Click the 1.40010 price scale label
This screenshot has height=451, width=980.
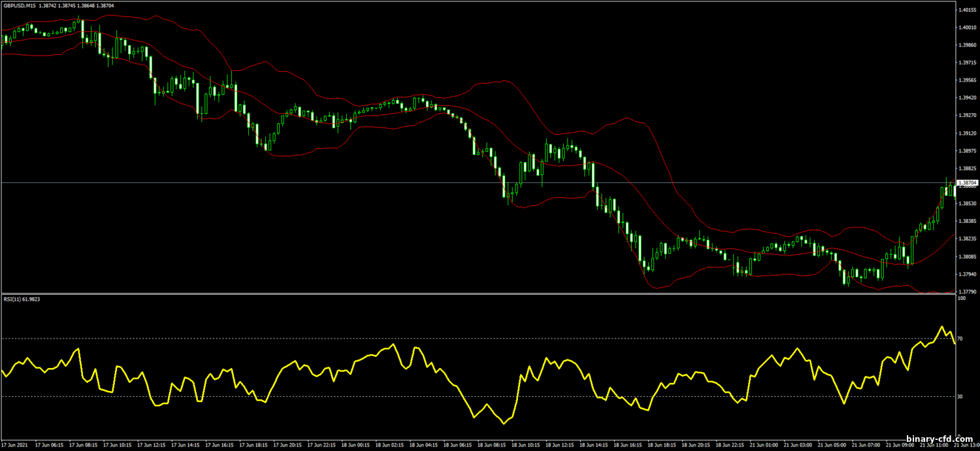click(967, 27)
